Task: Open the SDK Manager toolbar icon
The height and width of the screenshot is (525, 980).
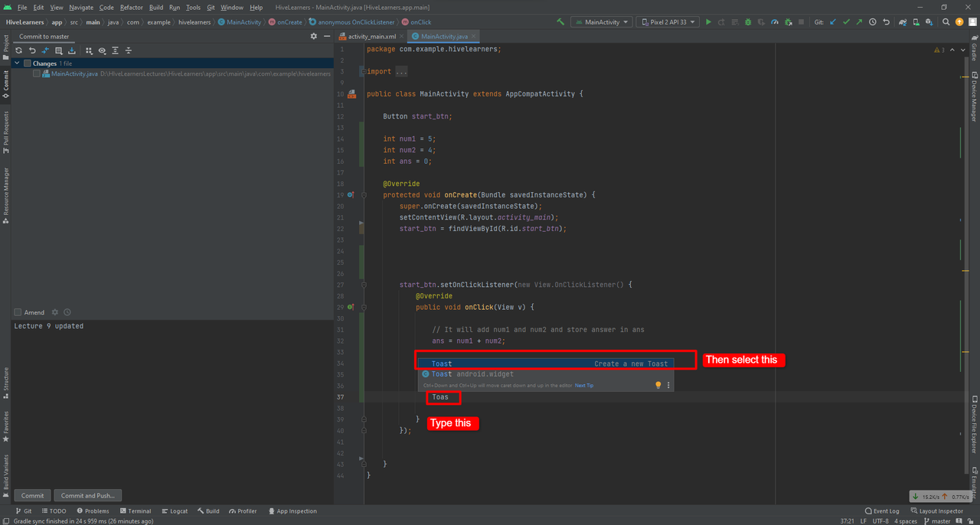Action: coord(929,22)
